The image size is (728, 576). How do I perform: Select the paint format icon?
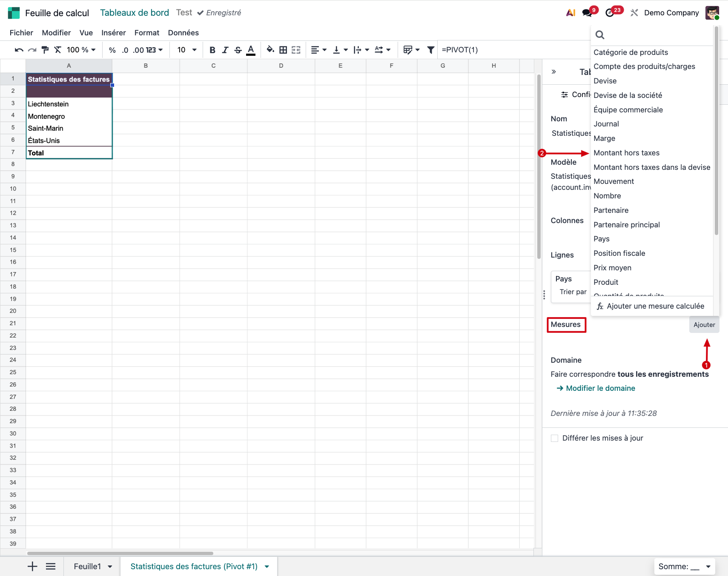45,50
